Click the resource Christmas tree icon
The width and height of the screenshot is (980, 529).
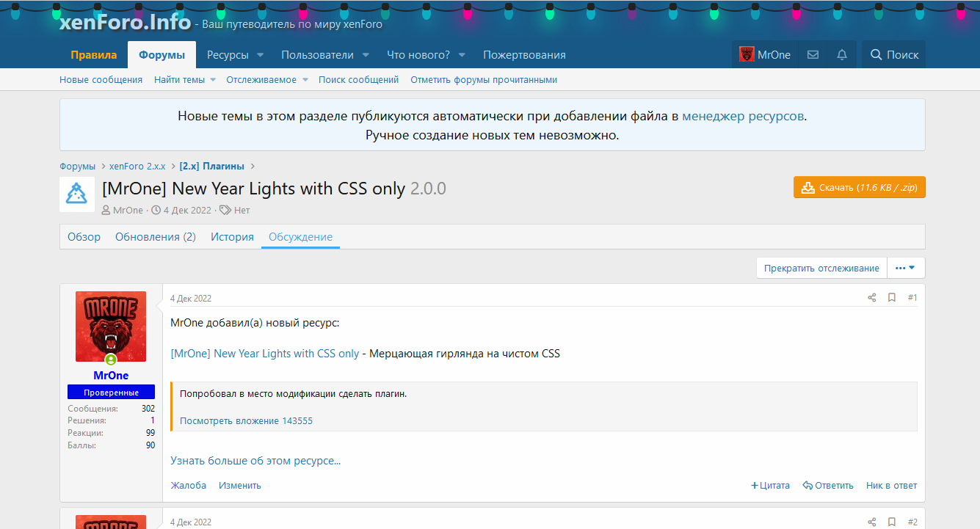tap(77, 194)
